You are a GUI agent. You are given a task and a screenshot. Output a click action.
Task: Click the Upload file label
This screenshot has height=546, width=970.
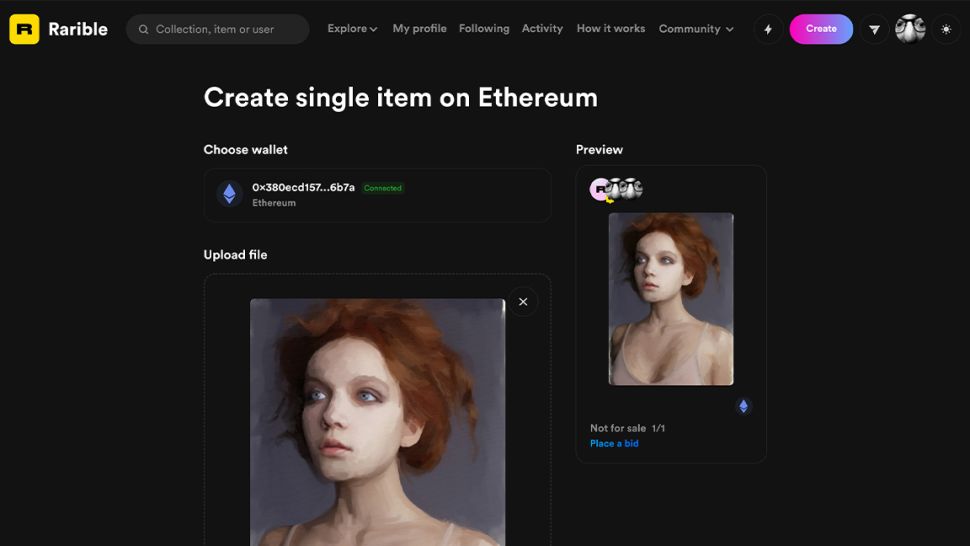[235, 255]
